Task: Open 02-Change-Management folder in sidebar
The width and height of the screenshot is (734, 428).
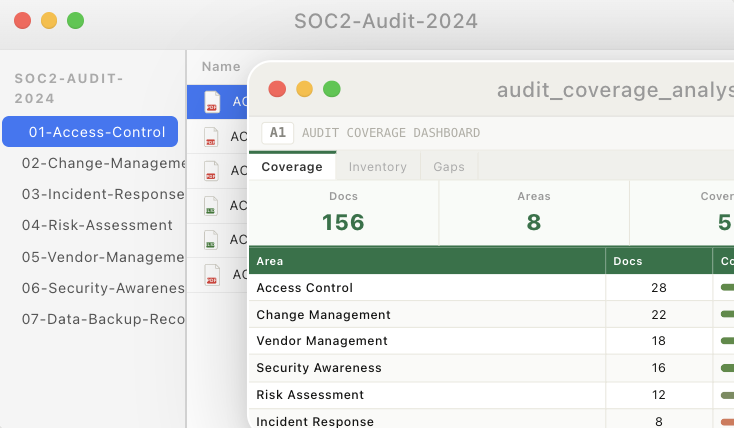Action: coord(104,163)
